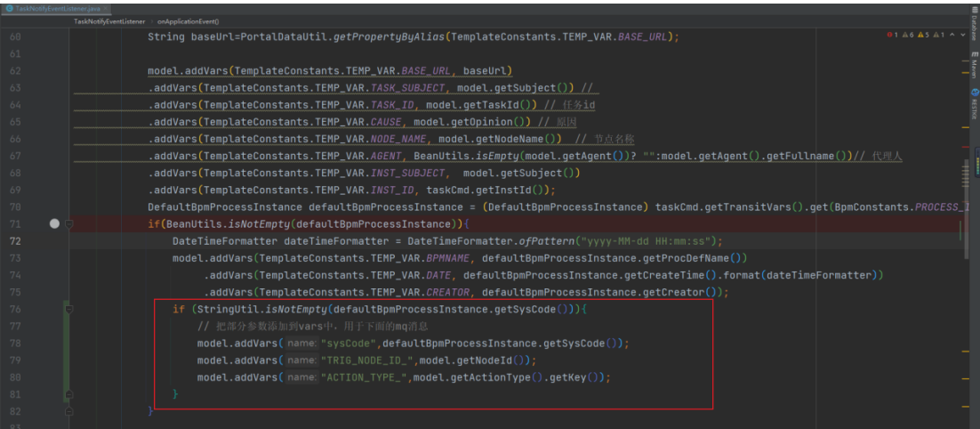
Task: Click model.getNodeId() on line 79
Action: pyautogui.click(x=475, y=360)
